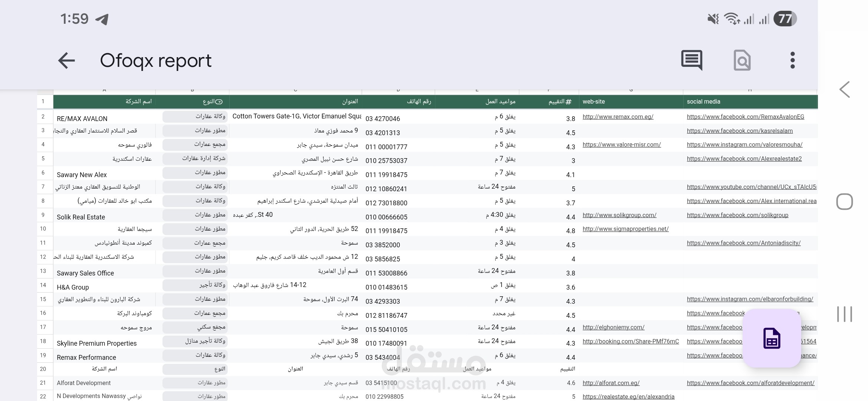
Task: Open type dropdown chip for Alforat Development row
Action: tap(195, 383)
